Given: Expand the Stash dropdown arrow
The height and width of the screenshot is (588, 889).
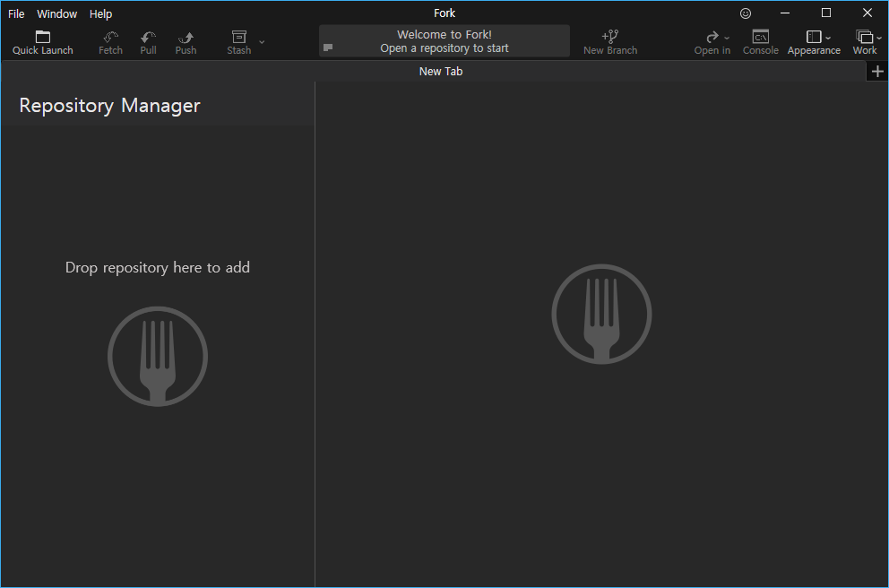Looking at the screenshot, I should [262, 41].
